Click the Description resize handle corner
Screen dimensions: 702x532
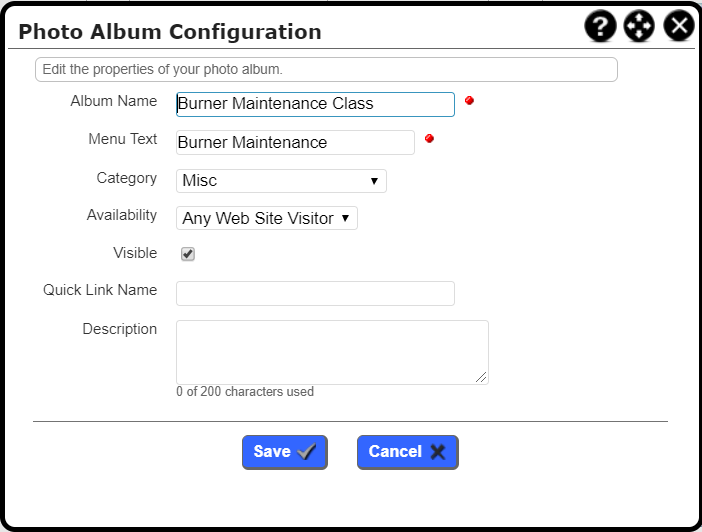coord(481,378)
